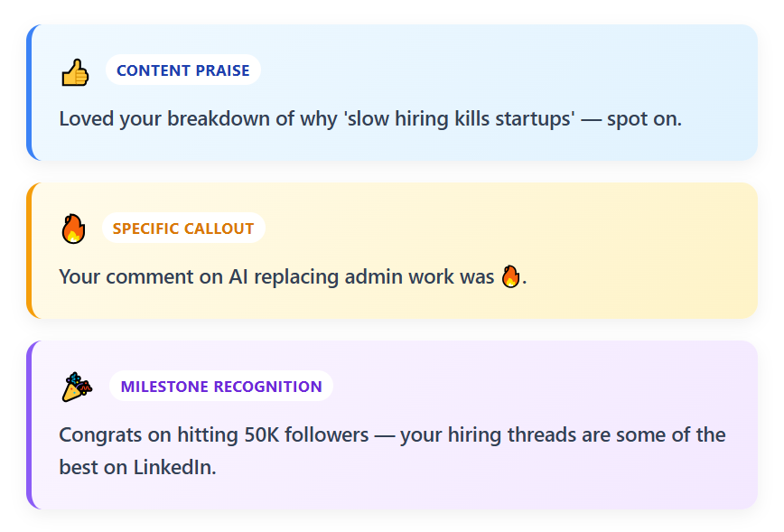The width and height of the screenshot is (784, 532).
Task: Click the thumbs up emoji icon
Action: (x=75, y=72)
